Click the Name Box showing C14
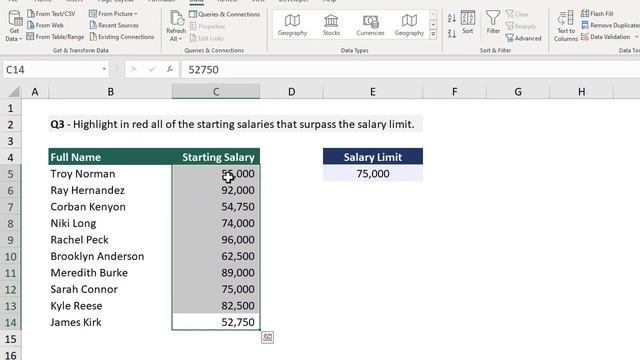Image resolution: width=640 pixels, height=360 pixels. [x=51, y=70]
